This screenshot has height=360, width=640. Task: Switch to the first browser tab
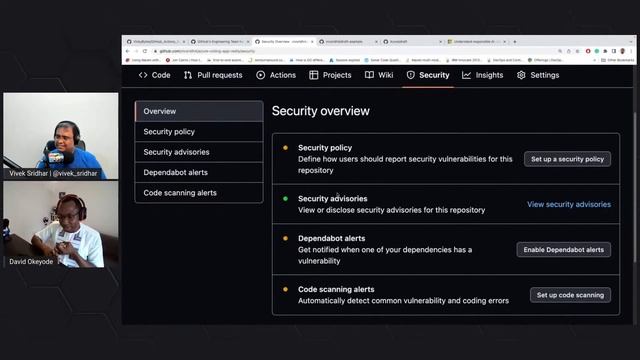coord(156,42)
